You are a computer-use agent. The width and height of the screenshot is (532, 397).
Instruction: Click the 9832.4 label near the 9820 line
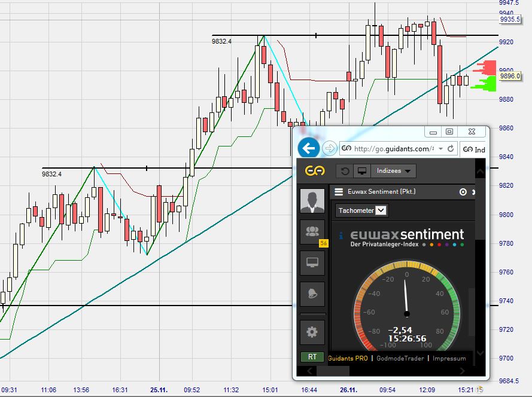(x=51, y=174)
